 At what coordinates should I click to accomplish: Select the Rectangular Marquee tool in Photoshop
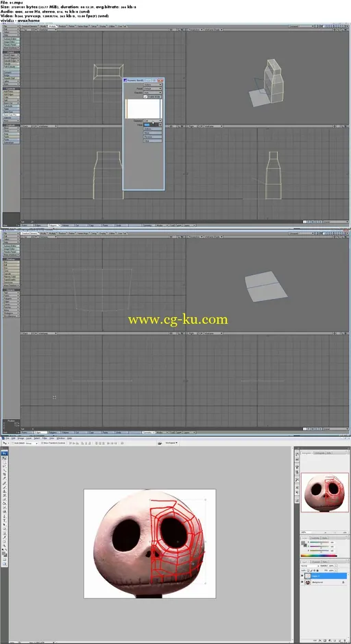pyautogui.click(x=4, y=462)
